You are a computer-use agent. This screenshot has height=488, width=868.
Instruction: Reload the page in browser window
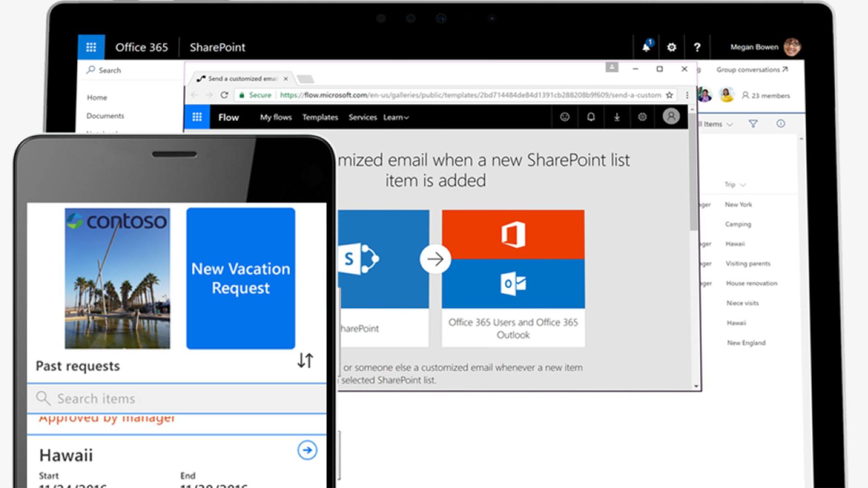pos(224,95)
